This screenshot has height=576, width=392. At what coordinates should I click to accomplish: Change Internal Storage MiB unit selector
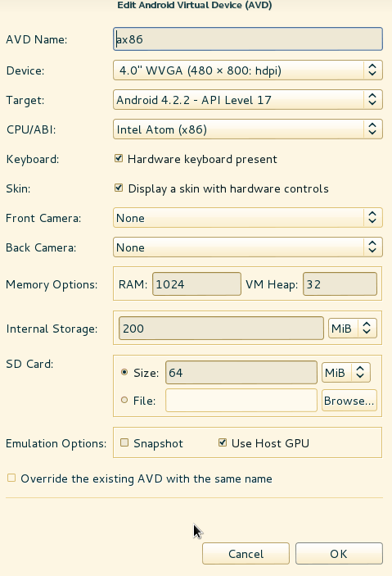[353, 328]
